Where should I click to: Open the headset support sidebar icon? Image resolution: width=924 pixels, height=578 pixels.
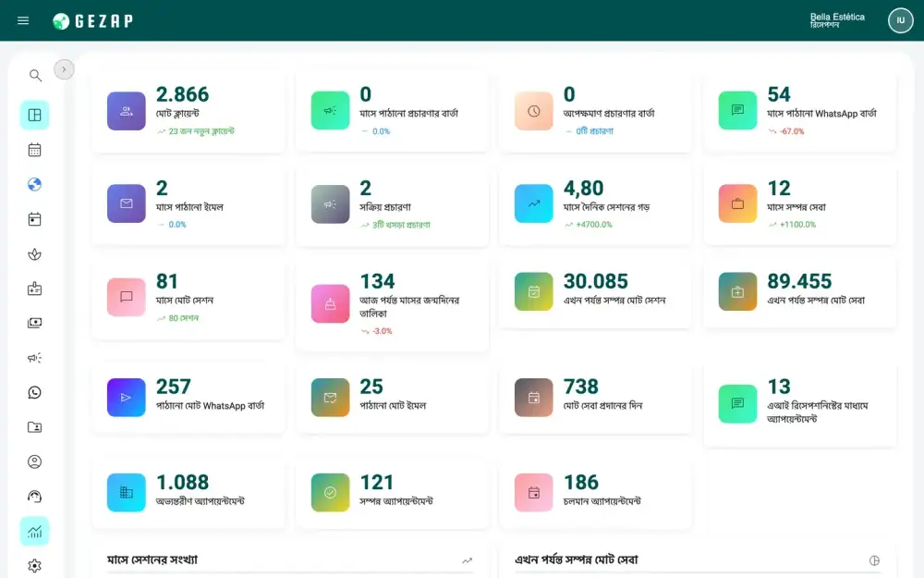35,497
